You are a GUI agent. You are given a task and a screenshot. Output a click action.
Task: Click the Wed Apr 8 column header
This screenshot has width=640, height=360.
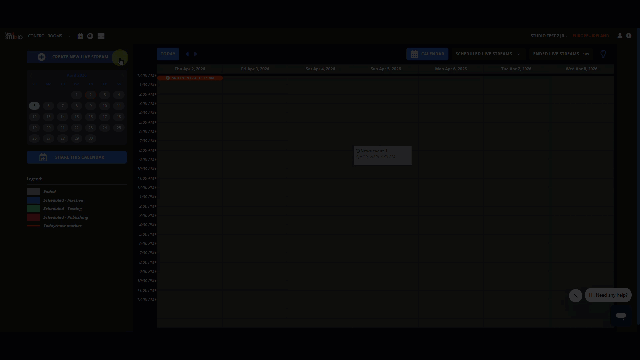click(x=581, y=69)
